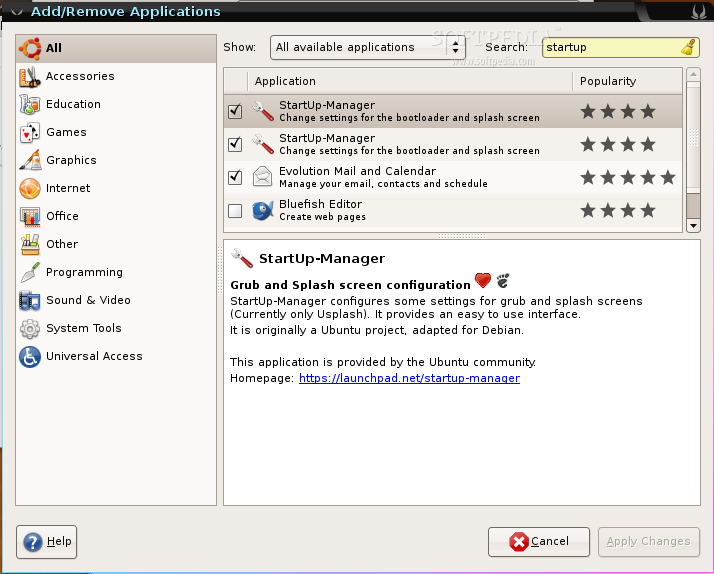Viewport: 714px width, 574px height.
Task: Click the scrollbar up arrow of application list
Action: 693,74
